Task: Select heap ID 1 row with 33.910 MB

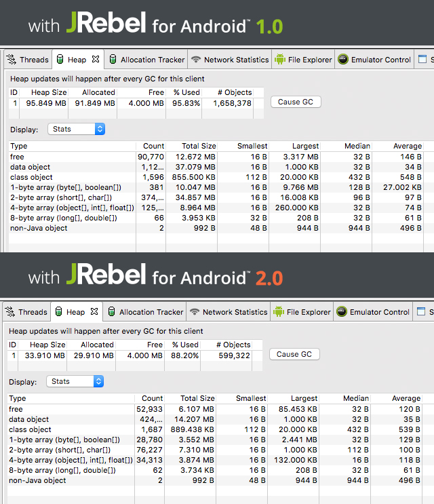Action: (135, 355)
